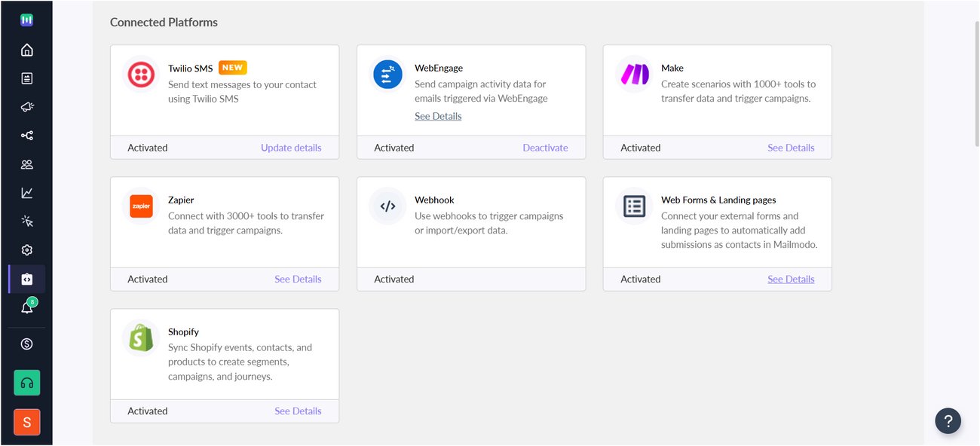
Task: Click Activated status on Webhook card
Action: pos(394,279)
